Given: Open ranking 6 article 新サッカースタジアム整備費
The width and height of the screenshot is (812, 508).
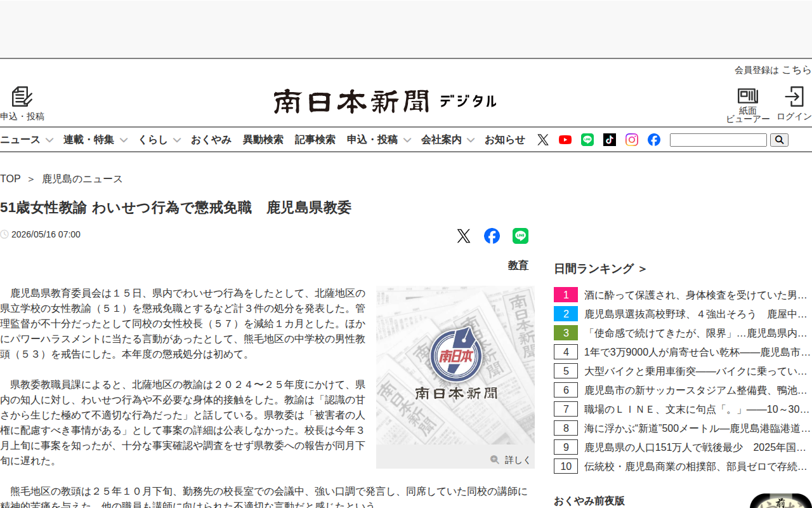Looking at the screenshot, I should pyautogui.click(x=695, y=390).
